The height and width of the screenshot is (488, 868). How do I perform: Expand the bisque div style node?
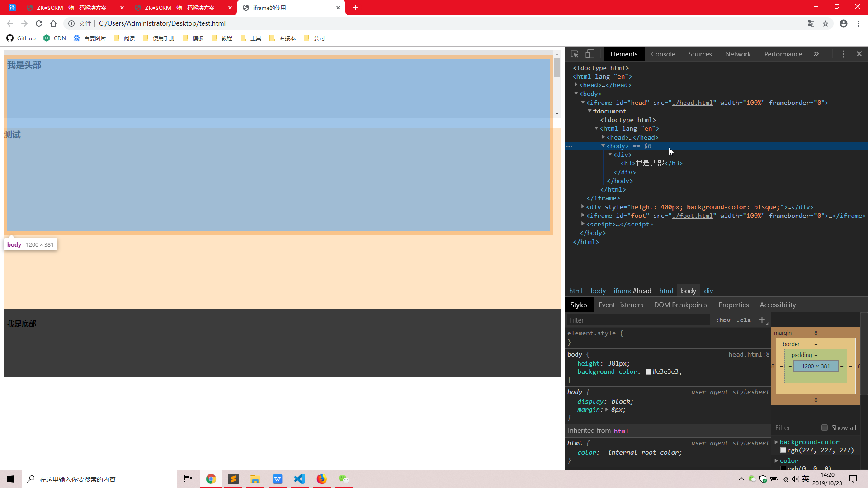[x=583, y=207]
